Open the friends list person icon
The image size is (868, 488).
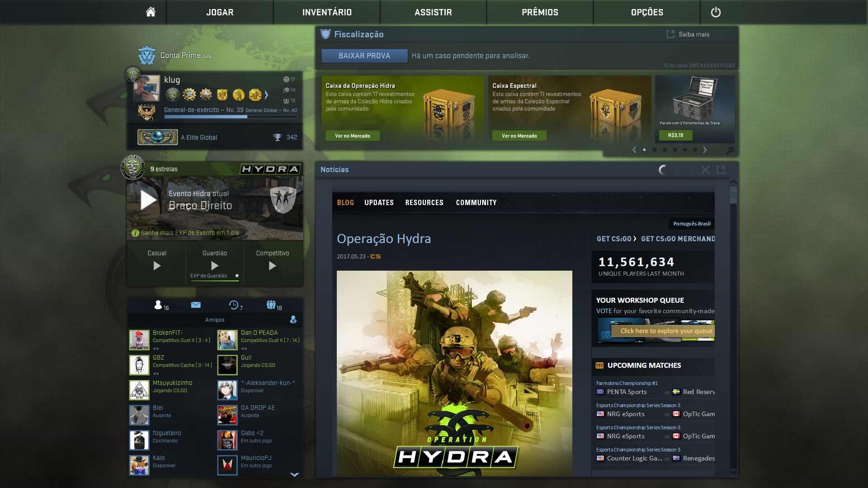click(x=158, y=305)
